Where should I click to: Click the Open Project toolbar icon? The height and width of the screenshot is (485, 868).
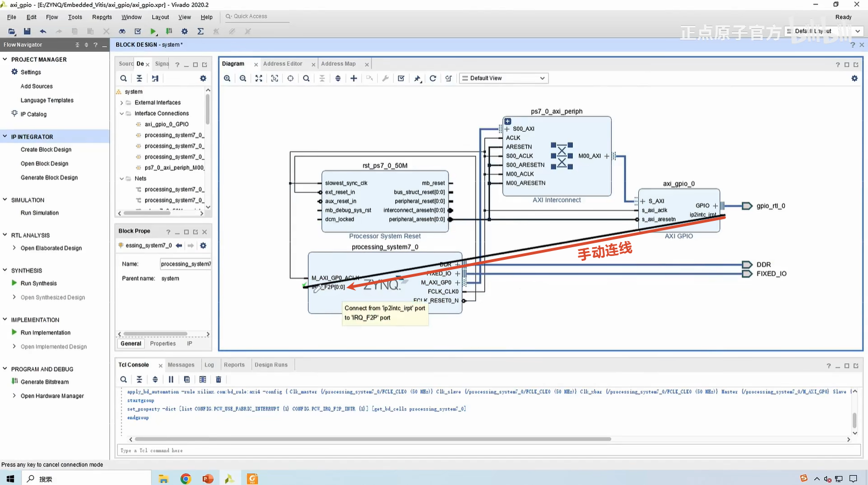(x=12, y=31)
